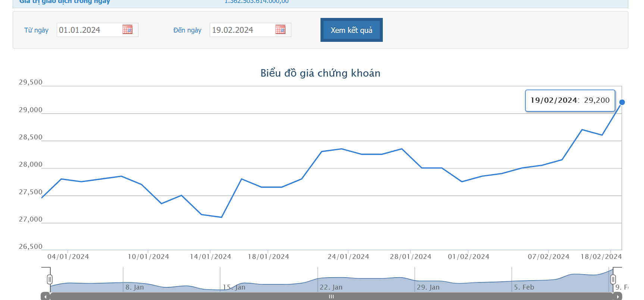
Task: Click the 28,000 y-axis label
Action: [31, 164]
